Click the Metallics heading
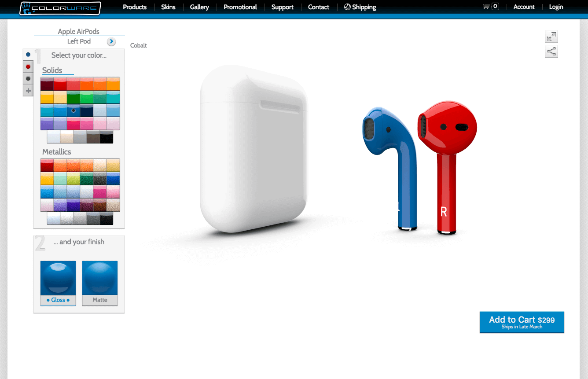 tap(56, 152)
